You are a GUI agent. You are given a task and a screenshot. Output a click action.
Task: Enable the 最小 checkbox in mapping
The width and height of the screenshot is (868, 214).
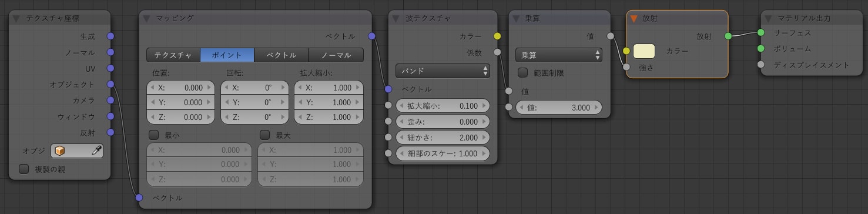(154, 135)
